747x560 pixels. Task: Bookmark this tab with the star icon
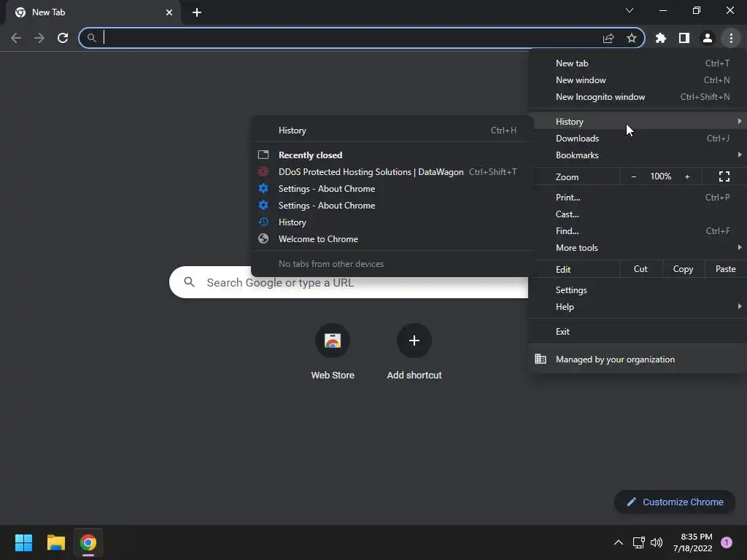(x=632, y=38)
